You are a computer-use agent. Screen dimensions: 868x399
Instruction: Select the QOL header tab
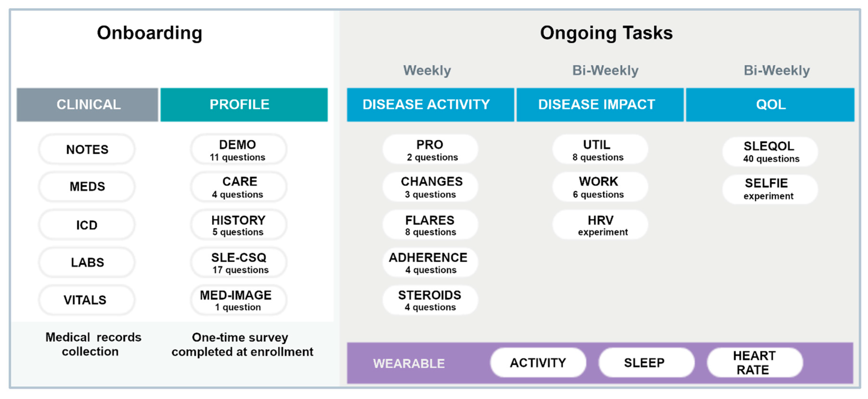click(x=770, y=105)
